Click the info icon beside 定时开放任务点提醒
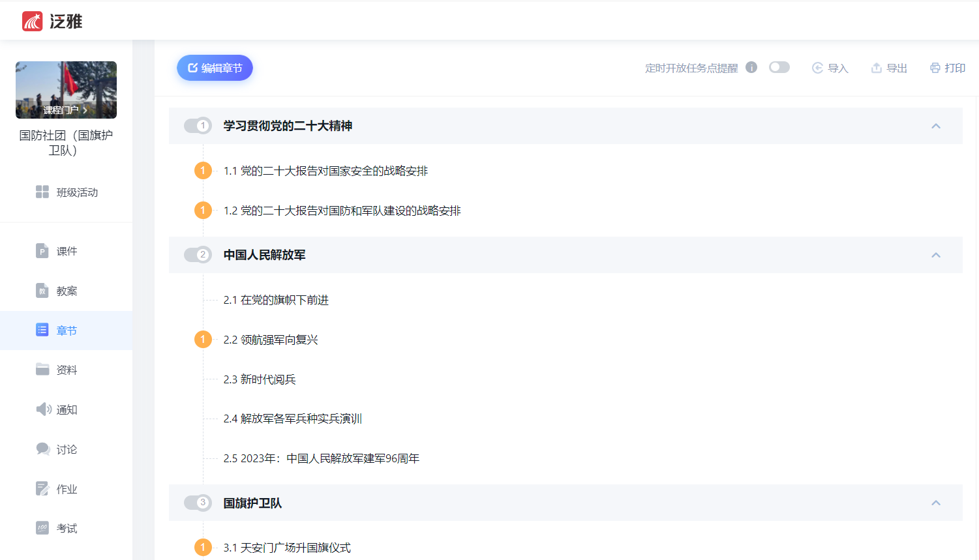Screen dimensions: 979x560 pos(751,66)
